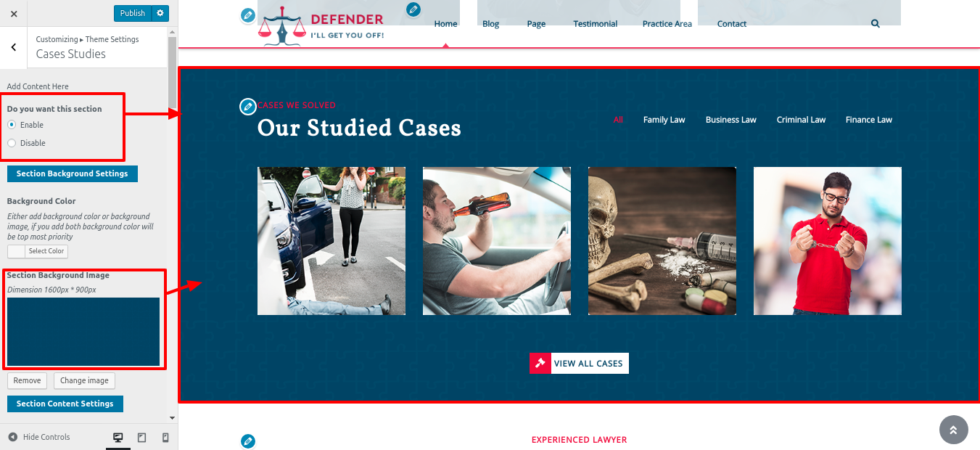This screenshot has height=450, width=980.
Task: Switch to mobile preview device icon
Action: [x=165, y=438]
